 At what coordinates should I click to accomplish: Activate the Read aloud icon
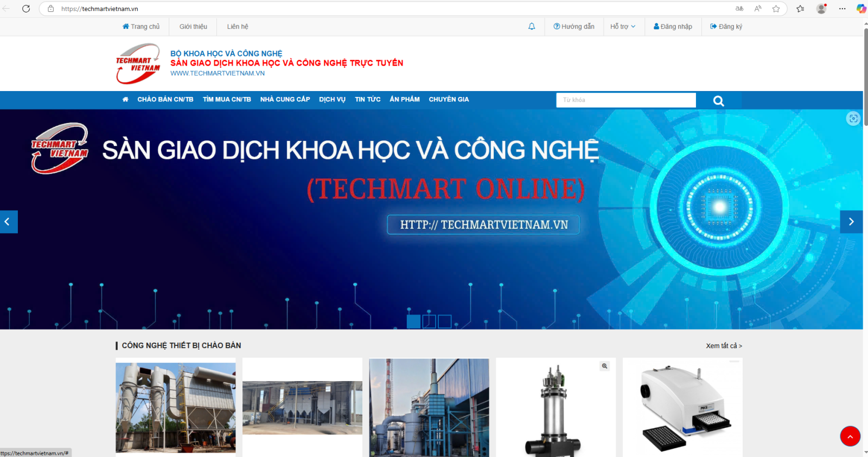click(x=758, y=9)
